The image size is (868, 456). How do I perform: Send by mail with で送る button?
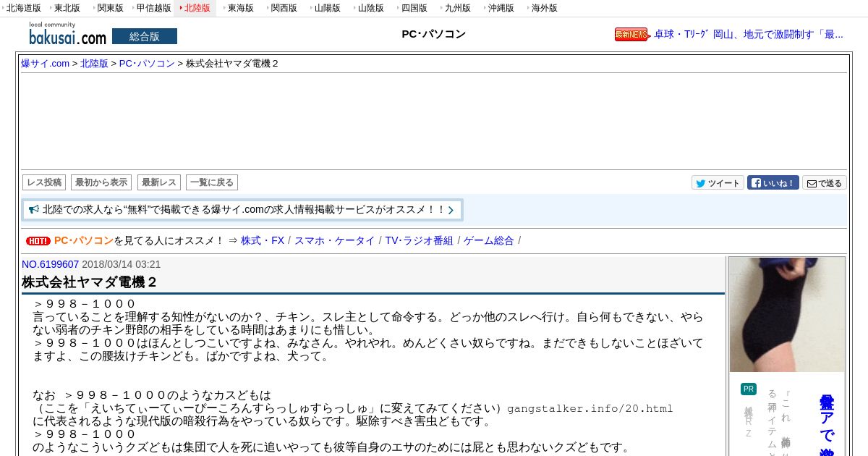(825, 183)
